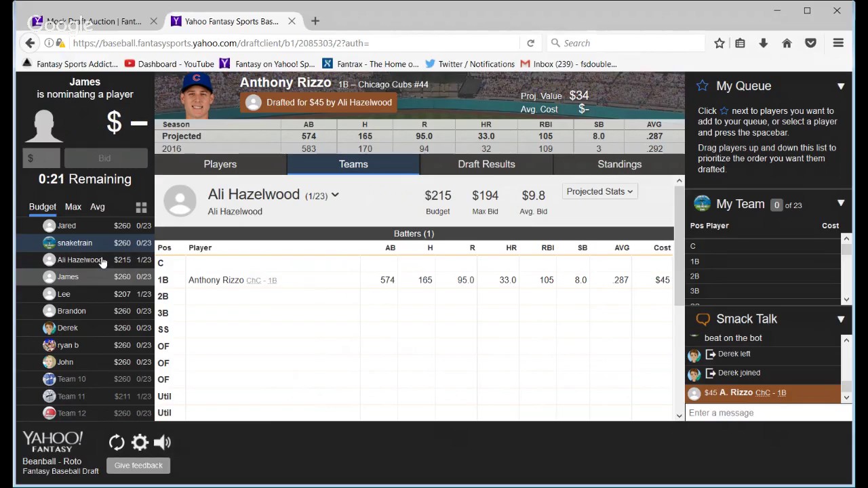This screenshot has height=488, width=868.
Task: Open browser downloads arrow icon
Action: (x=763, y=43)
